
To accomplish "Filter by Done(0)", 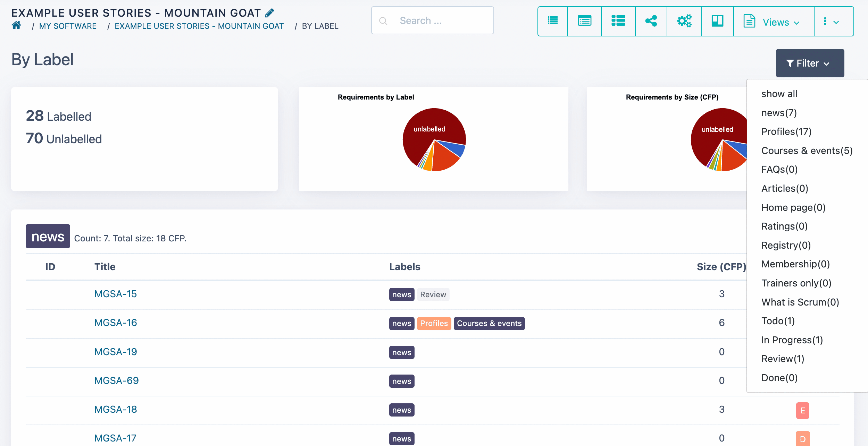I will [x=779, y=378].
